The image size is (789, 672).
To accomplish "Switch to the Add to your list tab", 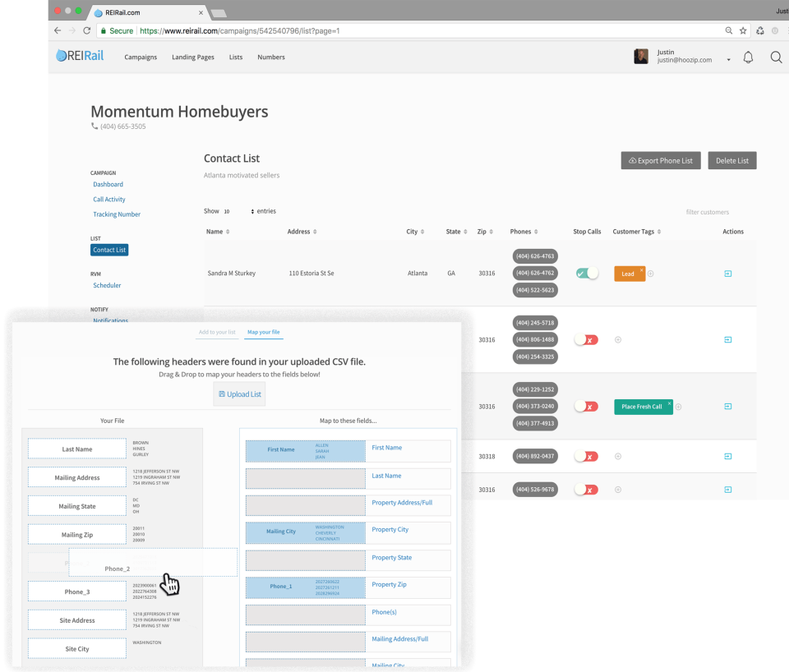I will coord(217,333).
